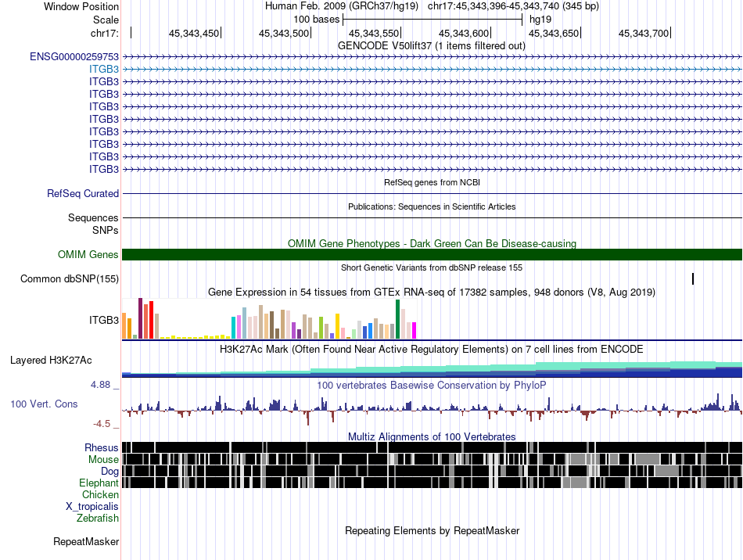Viewport: 743px width, 560px height.
Task: Click the SNPs track label
Action: 106,230
